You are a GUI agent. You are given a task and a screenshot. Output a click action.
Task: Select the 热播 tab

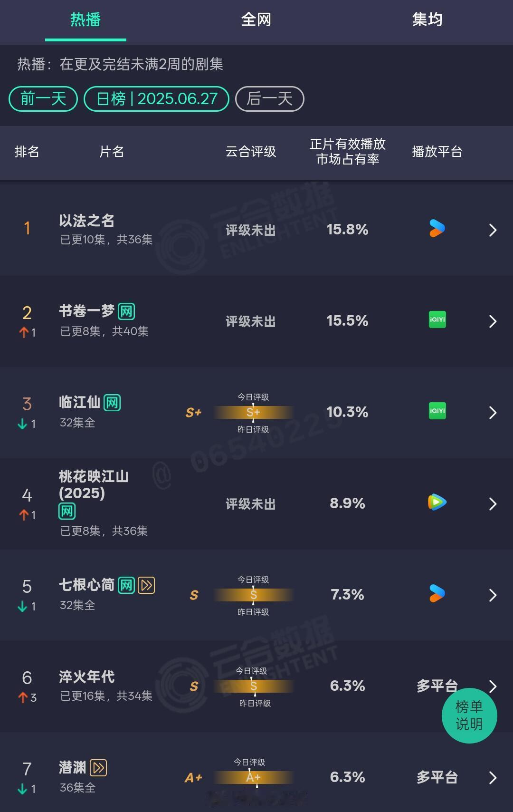tap(85, 19)
